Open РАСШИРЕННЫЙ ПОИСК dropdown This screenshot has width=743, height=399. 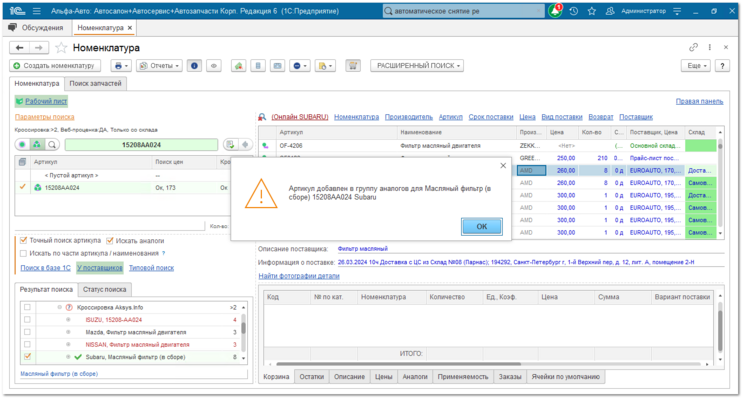pos(417,66)
